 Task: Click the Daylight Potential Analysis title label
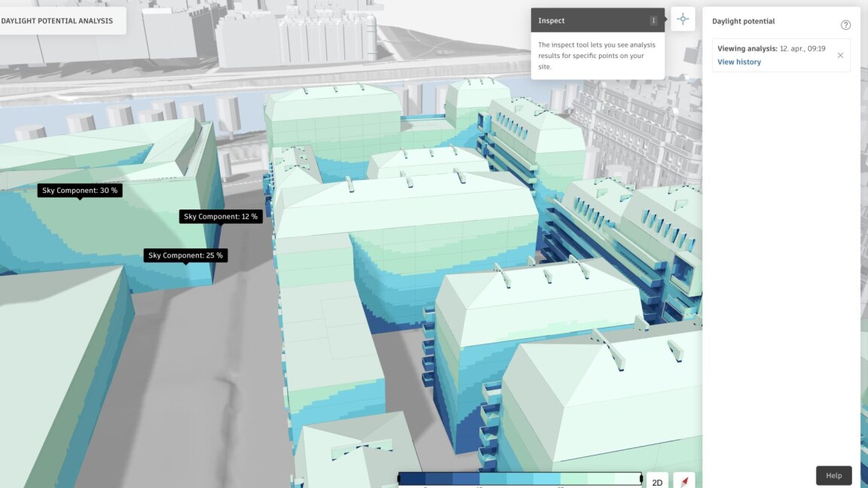(x=57, y=20)
